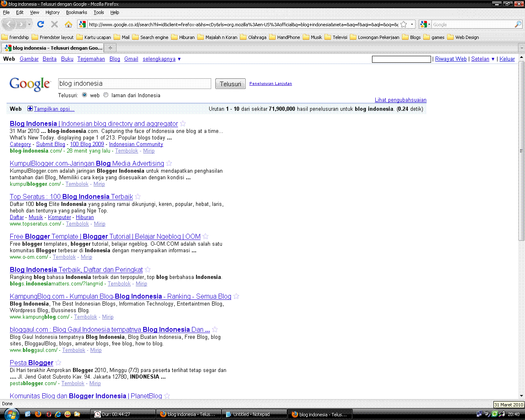Click the Stop loading X icon
The width and height of the screenshot is (525, 420).
[55, 25]
